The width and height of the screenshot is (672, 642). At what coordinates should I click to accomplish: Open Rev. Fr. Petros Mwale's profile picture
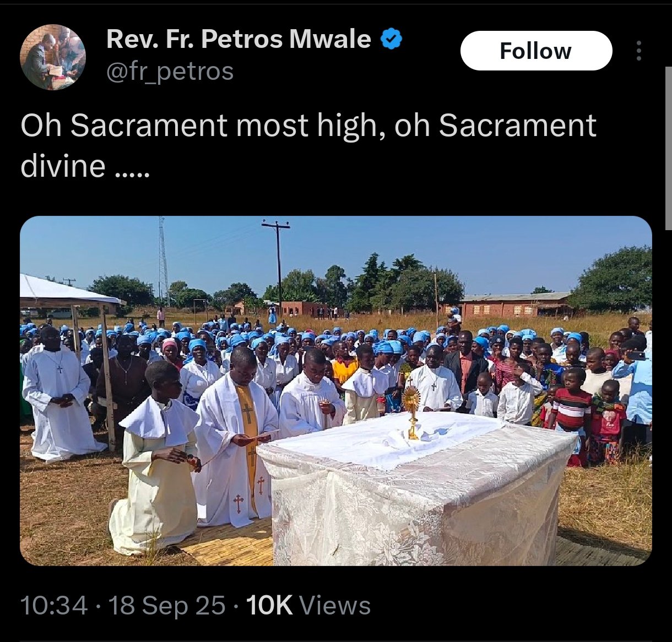[x=53, y=57]
